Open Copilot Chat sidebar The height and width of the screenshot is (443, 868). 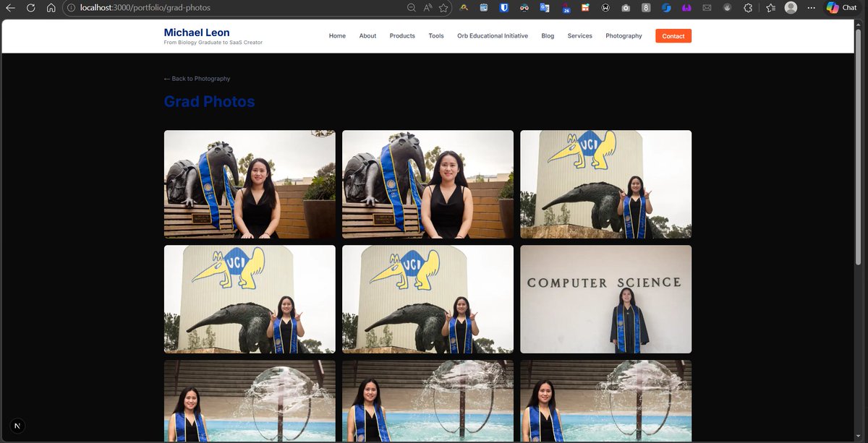click(842, 7)
